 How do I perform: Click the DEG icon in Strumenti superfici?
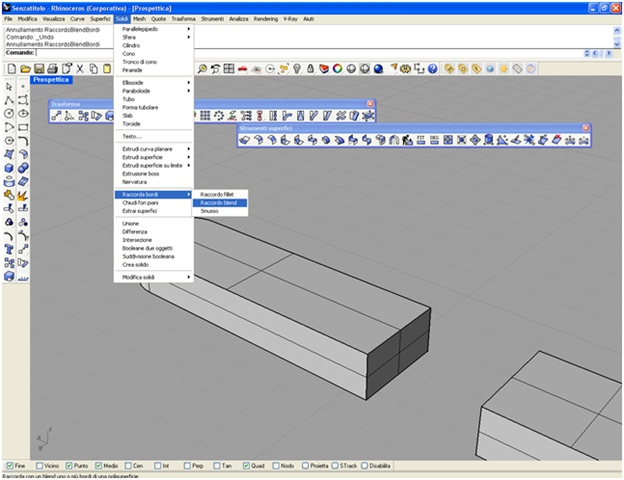(x=434, y=140)
